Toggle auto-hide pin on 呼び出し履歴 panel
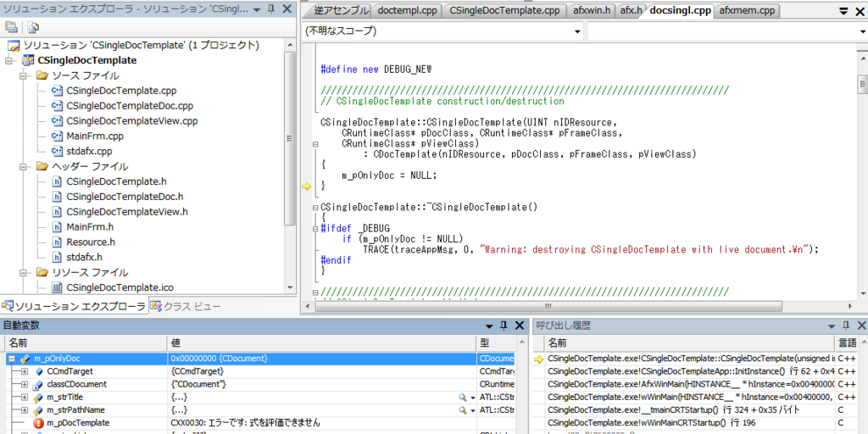 pyautogui.click(x=845, y=326)
